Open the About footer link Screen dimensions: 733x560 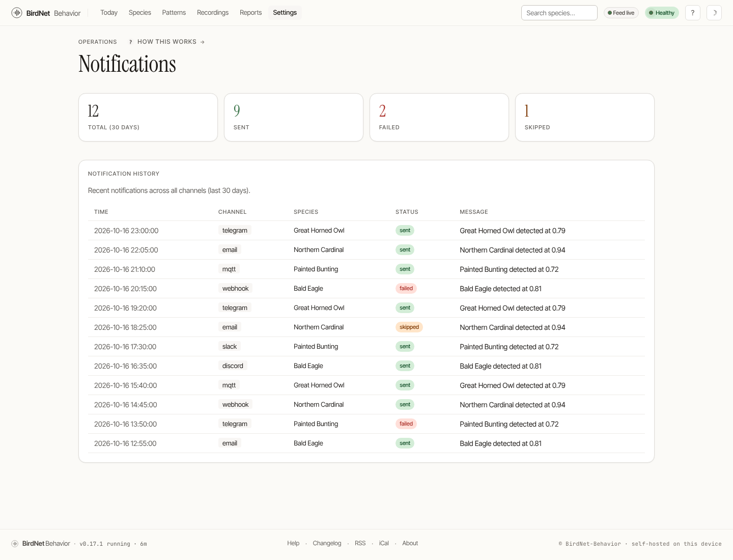click(410, 543)
